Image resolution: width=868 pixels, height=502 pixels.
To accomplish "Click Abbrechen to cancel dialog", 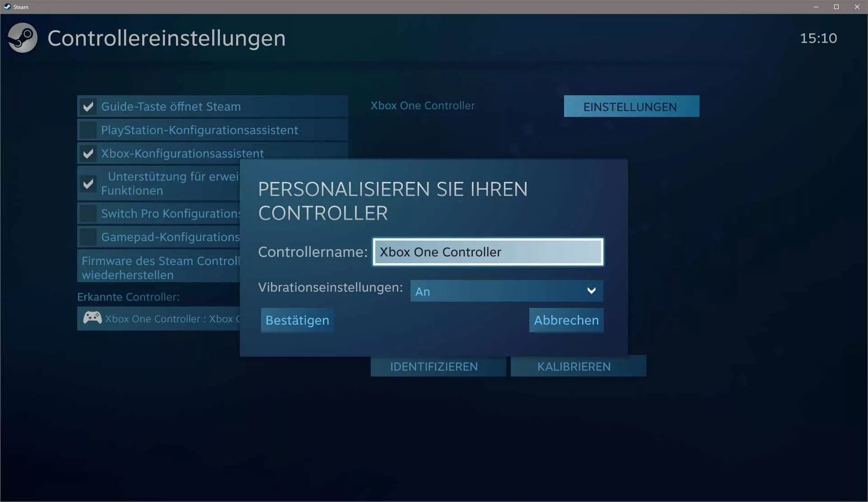I will click(x=566, y=320).
